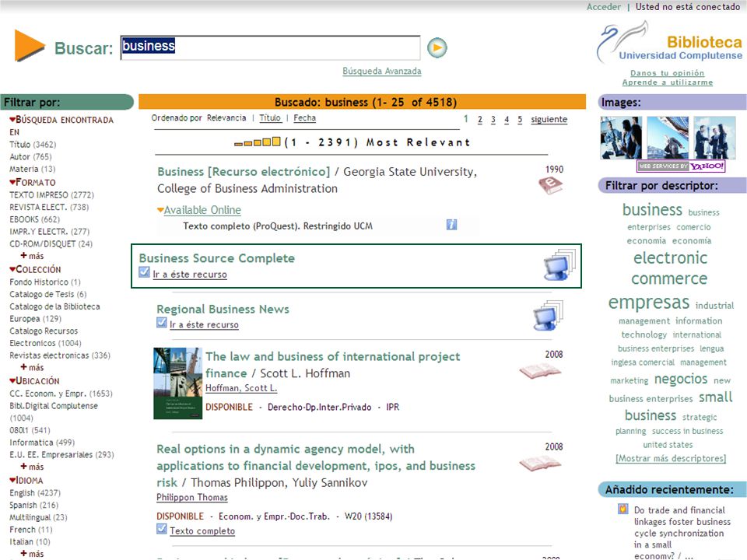This screenshot has width=747, height=560.
Task: Click the orange search go button
Action: tap(437, 47)
